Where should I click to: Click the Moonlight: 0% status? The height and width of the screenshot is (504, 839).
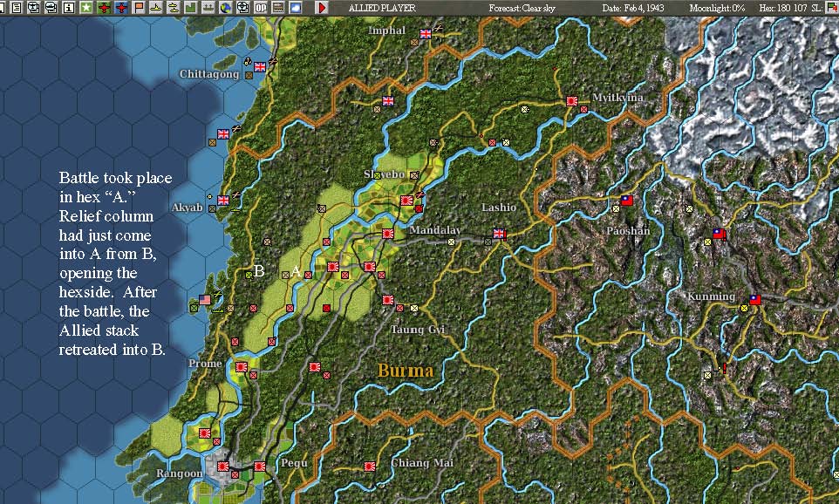point(717,8)
